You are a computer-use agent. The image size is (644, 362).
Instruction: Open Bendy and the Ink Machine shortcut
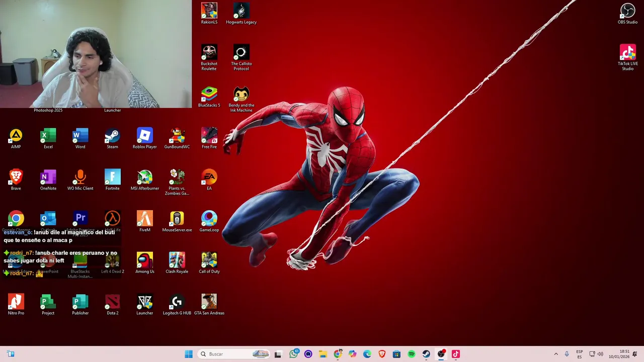241,99
